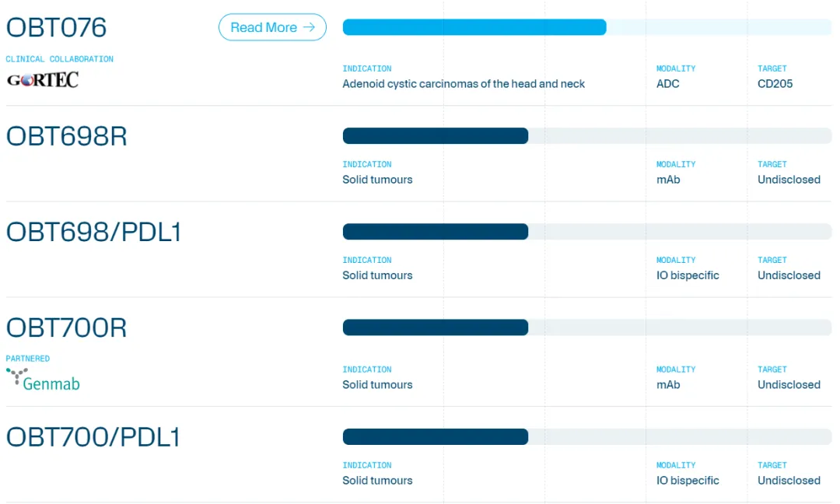The height and width of the screenshot is (504, 840).
Task: Open the OBT698/PDL1 product title
Action: click(x=94, y=233)
